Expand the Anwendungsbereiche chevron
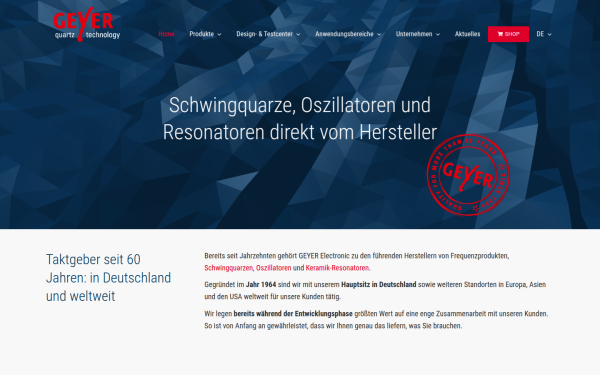The width and height of the screenshot is (600, 375). click(x=379, y=34)
